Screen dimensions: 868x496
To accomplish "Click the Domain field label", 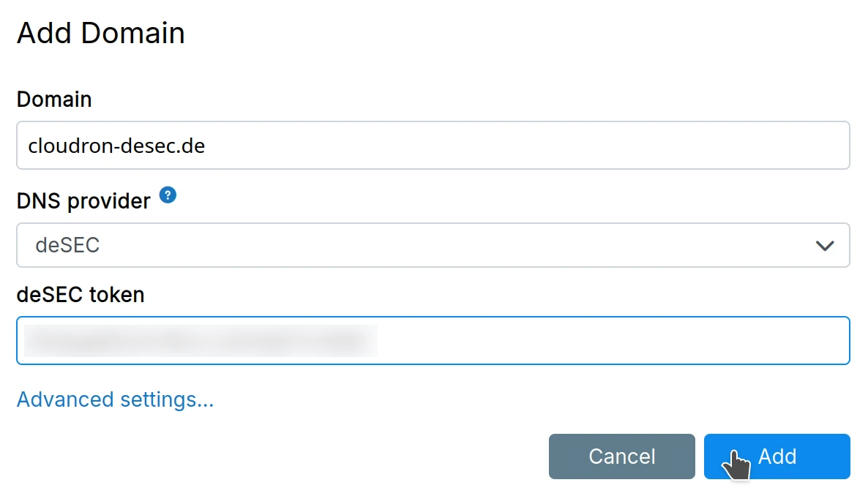I will pos(54,99).
